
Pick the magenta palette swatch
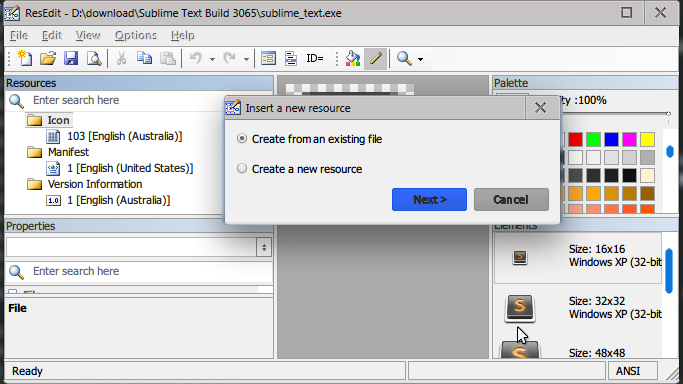pyautogui.click(x=629, y=139)
